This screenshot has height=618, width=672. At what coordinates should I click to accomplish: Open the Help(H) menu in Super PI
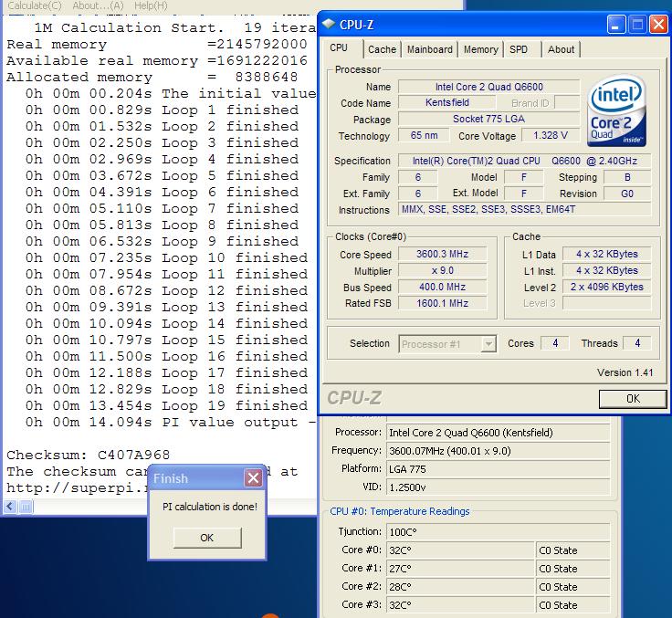[151, 5]
